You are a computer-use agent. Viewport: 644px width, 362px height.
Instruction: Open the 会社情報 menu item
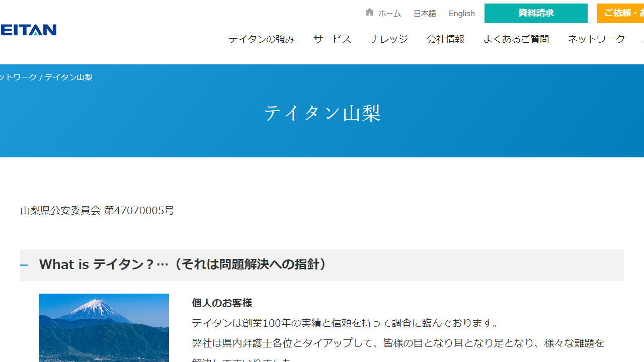pyautogui.click(x=445, y=39)
